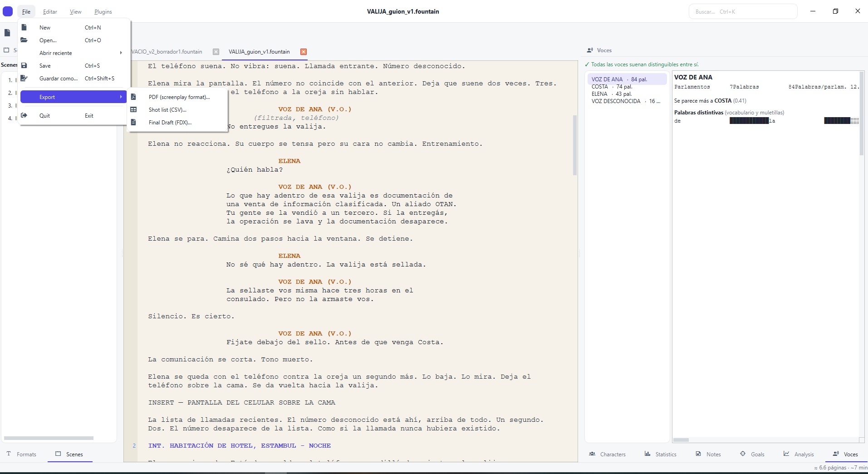Select the Voces bottom tab
The image size is (868, 474).
click(x=845, y=454)
